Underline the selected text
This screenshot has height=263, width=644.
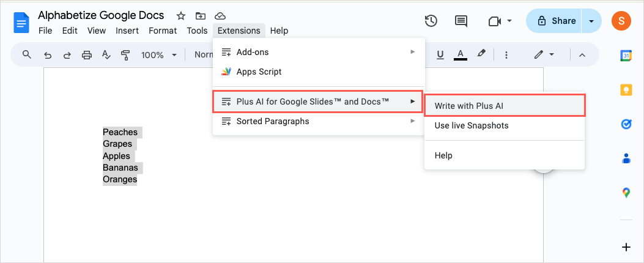441,54
